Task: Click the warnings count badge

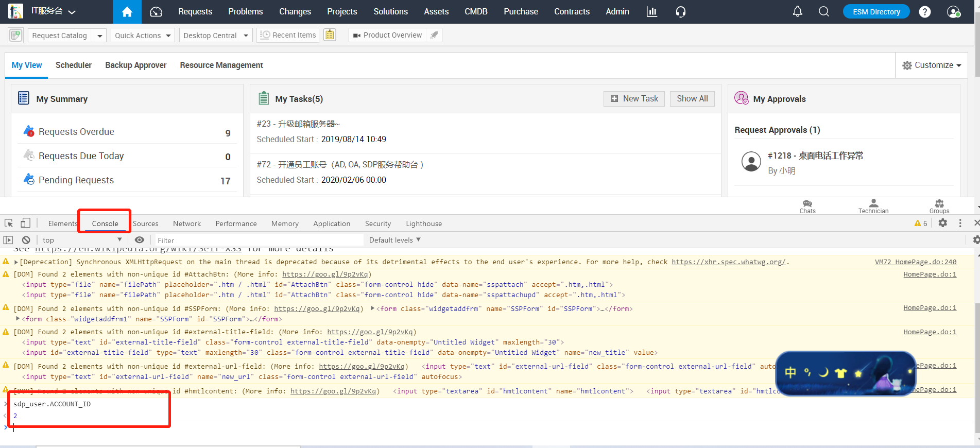Action: click(921, 223)
